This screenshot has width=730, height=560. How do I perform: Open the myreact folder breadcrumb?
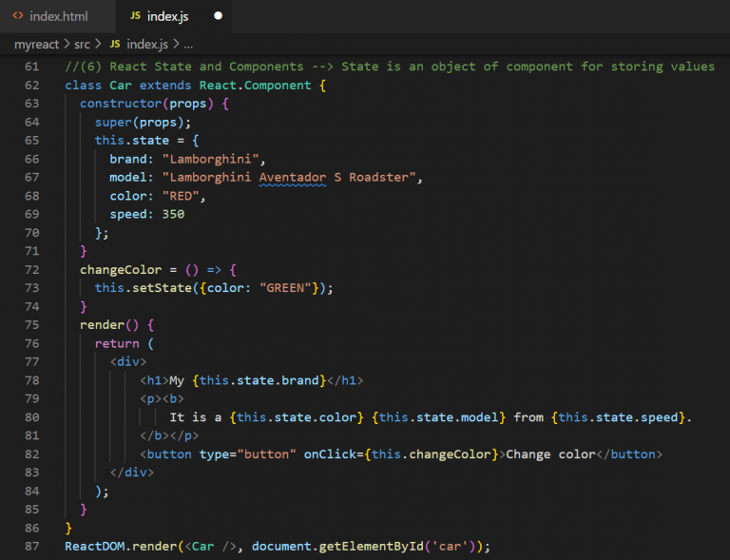click(36, 44)
